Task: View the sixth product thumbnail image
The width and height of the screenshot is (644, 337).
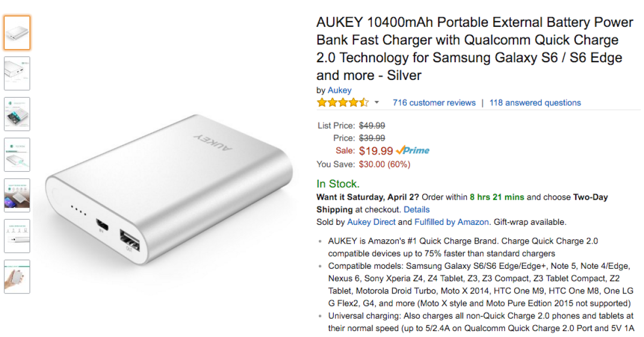Action: coord(17,236)
